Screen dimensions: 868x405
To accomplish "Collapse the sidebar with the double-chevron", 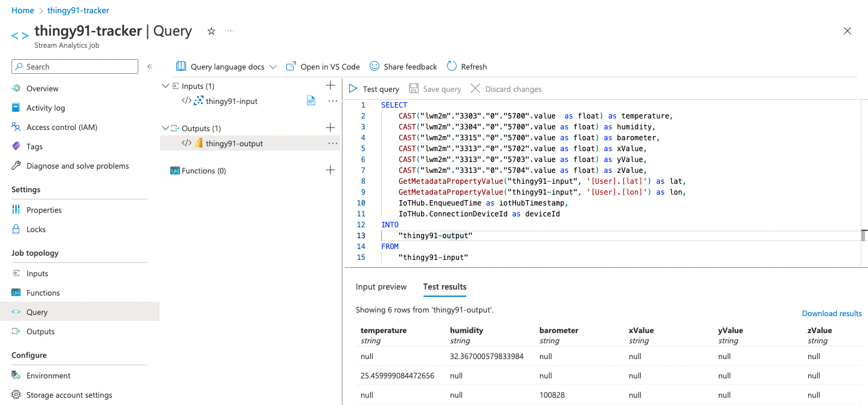I will click(x=150, y=66).
